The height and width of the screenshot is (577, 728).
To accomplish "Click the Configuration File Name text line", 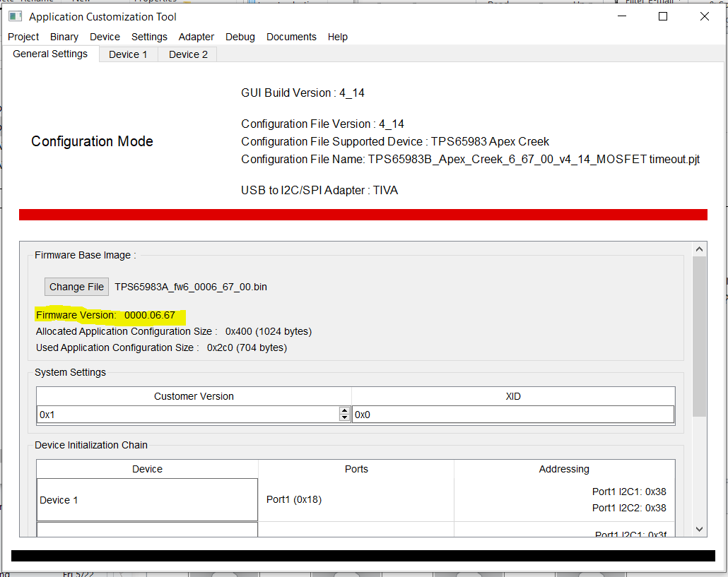I will [470, 159].
